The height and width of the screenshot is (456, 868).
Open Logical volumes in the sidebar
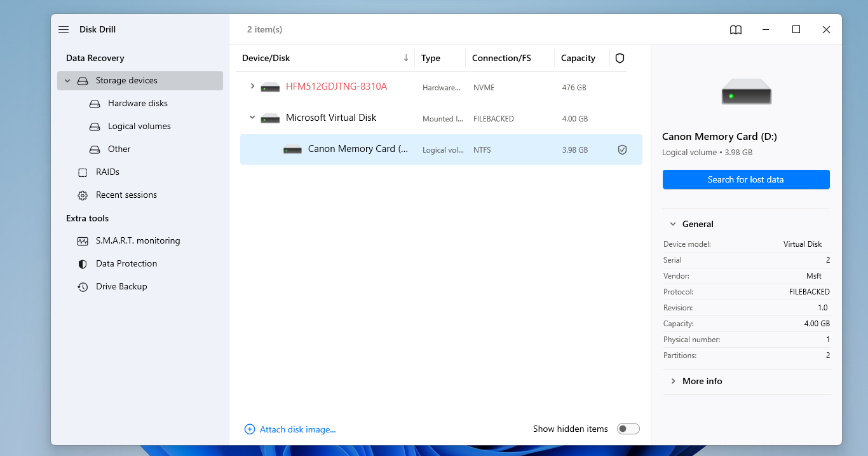point(139,127)
